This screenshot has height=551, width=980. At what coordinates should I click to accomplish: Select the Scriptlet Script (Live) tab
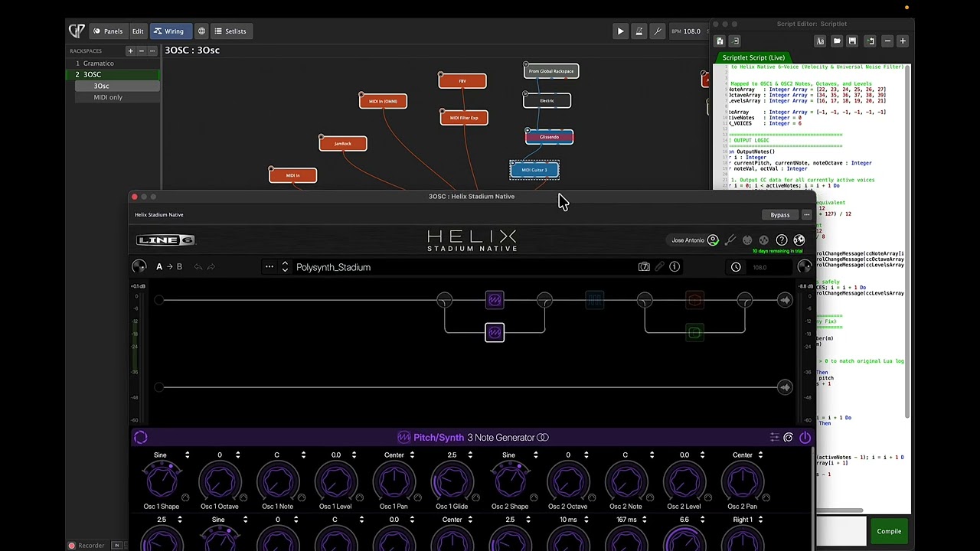click(x=753, y=58)
